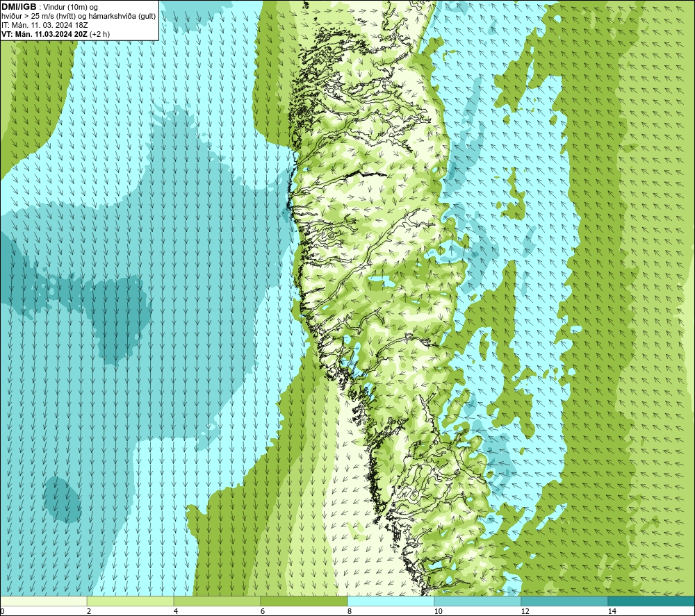Click the 0–2 m/s pale yellow legend swatch
The image size is (695, 616).
43,601
